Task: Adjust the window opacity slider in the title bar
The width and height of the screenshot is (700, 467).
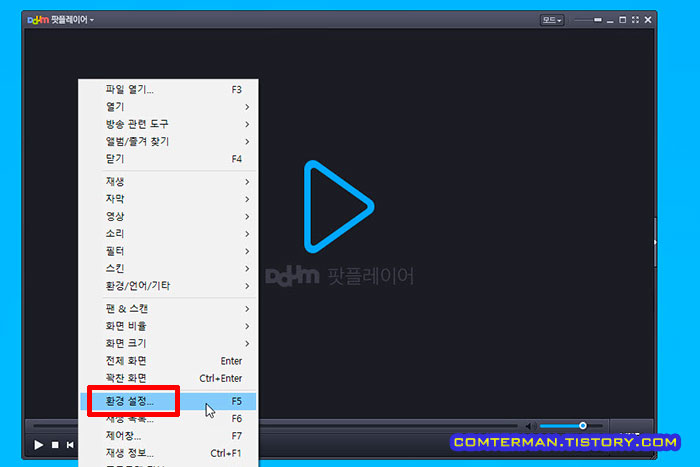Action: click(588, 20)
